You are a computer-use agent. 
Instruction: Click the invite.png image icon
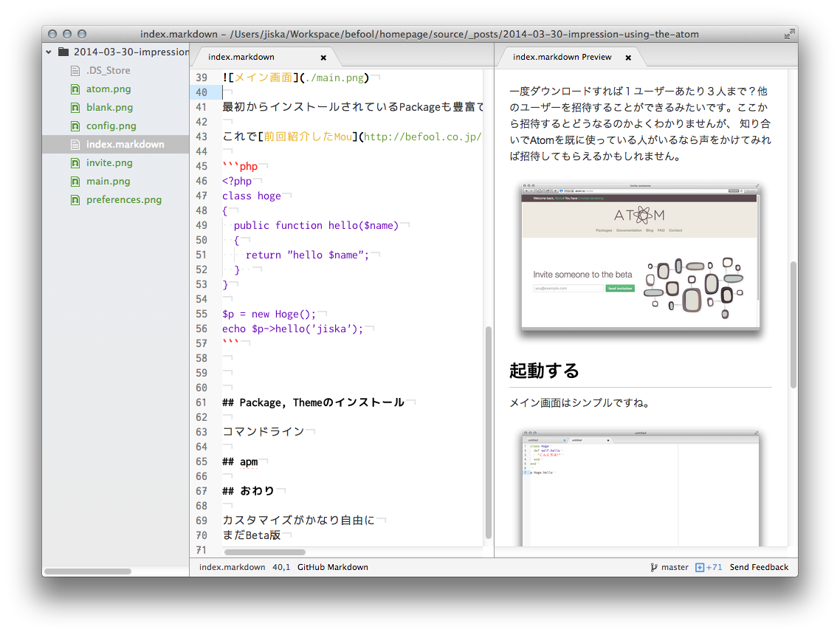[x=75, y=163]
